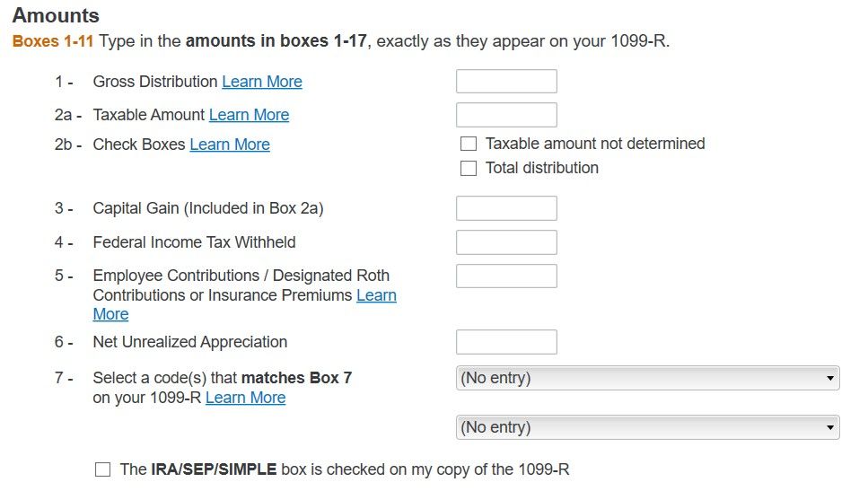Enable the IRA/SEP/SIMPLE box checkbox
Screen dimensions: 868x491
[x=102, y=469]
